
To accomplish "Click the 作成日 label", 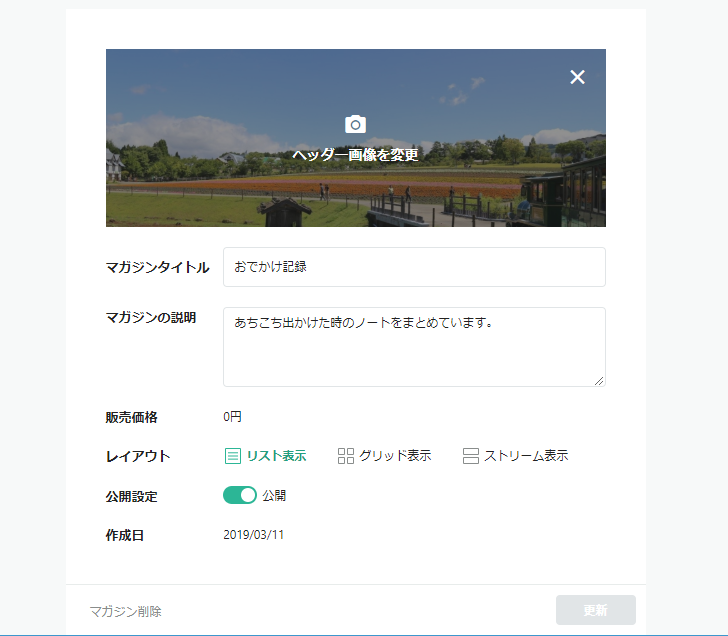I will tap(125, 535).
